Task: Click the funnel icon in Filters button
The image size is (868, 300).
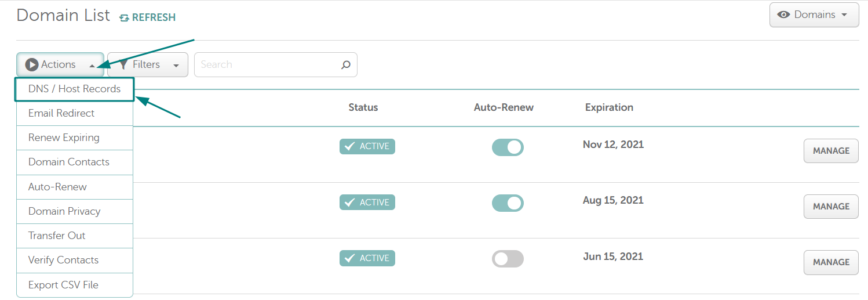Action: point(123,64)
